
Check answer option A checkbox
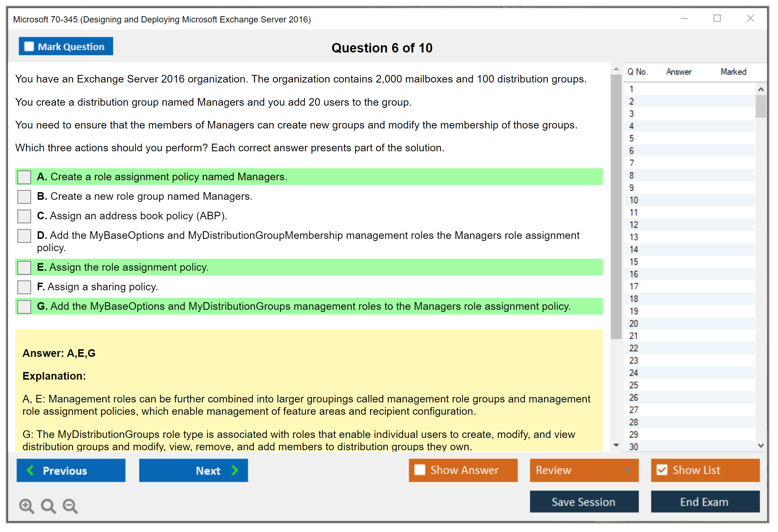pos(24,177)
